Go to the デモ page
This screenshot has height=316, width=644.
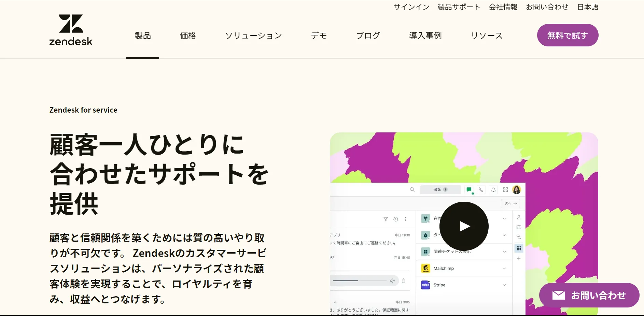tap(319, 35)
